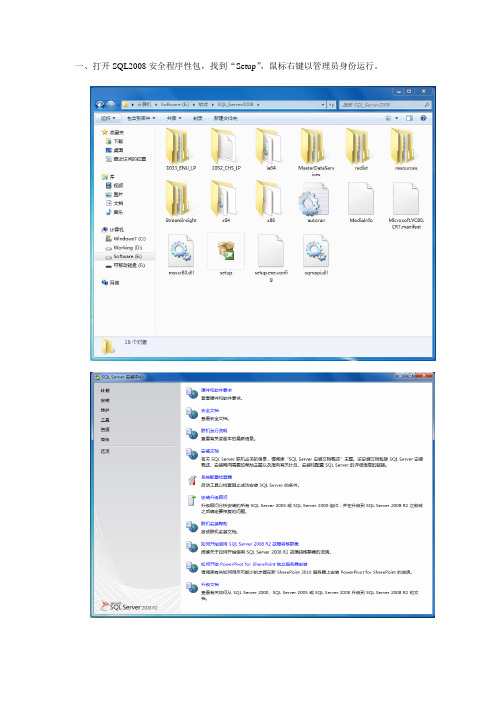Image resolution: width=496 pixels, height=702 pixels.
Task: Select the resources folder
Action: 406,149
